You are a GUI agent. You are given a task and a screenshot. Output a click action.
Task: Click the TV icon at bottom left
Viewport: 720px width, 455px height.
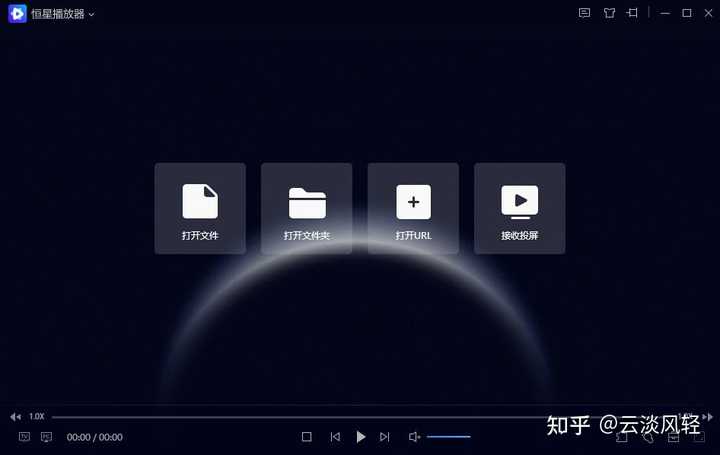(x=24, y=437)
